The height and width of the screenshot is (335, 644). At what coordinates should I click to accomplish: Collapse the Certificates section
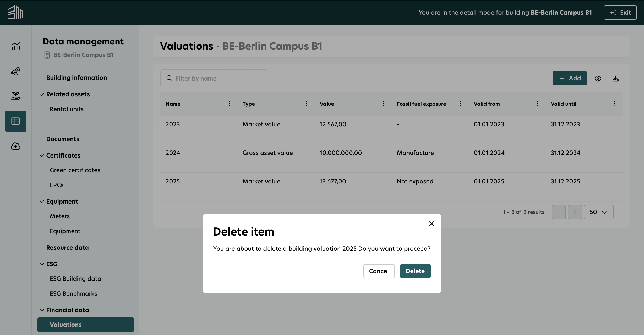pyautogui.click(x=42, y=155)
